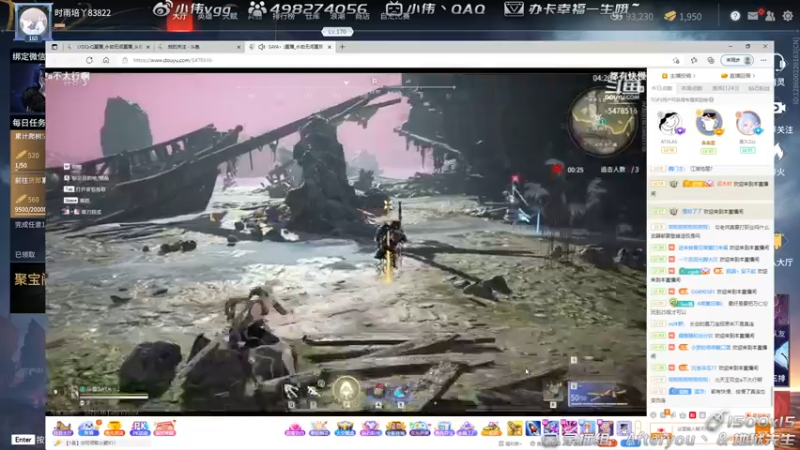The image size is (800, 450).
Task: Open the browser favorites list icon
Action: click(694, 60)
